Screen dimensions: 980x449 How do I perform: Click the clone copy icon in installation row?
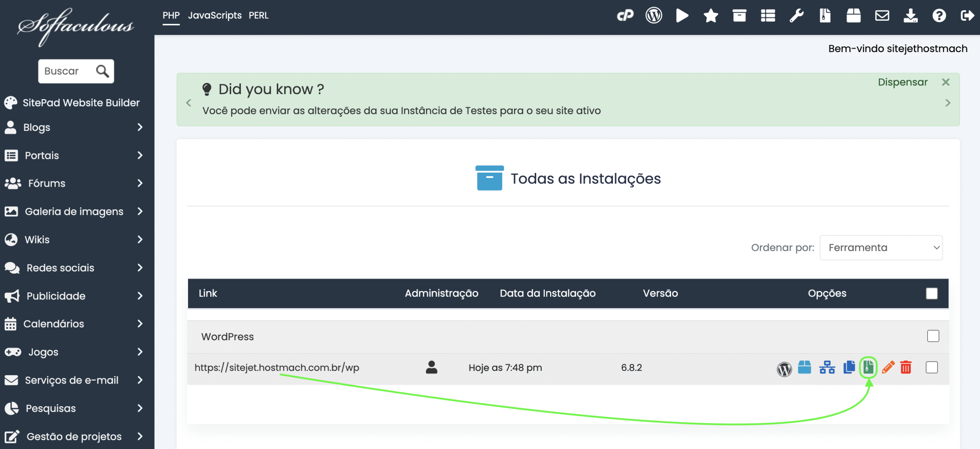click(849, 367)
